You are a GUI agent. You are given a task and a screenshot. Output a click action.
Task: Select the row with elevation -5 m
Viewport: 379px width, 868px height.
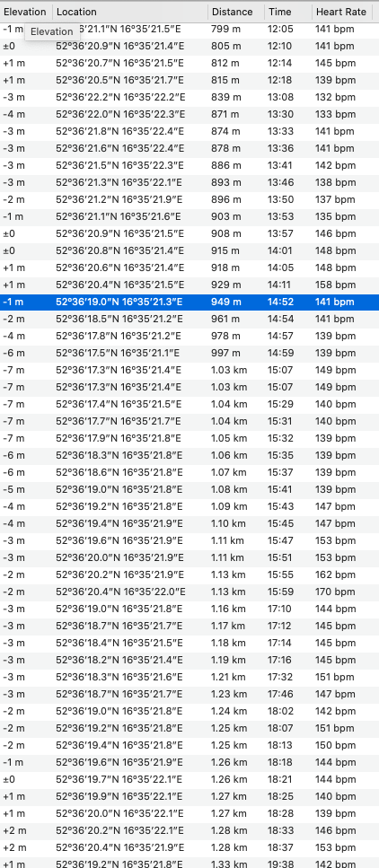pos(189,489)
